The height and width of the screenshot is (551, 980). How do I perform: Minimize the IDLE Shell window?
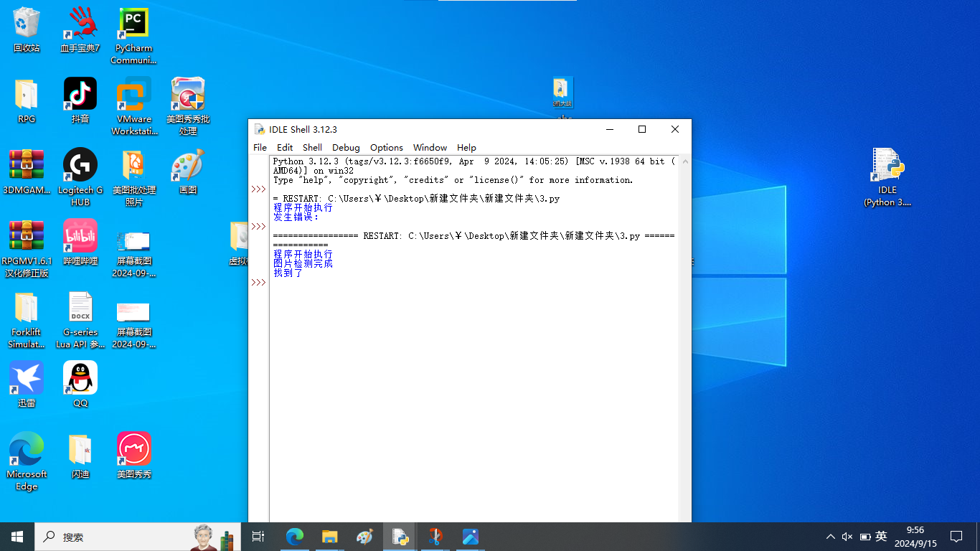(610, 129)
